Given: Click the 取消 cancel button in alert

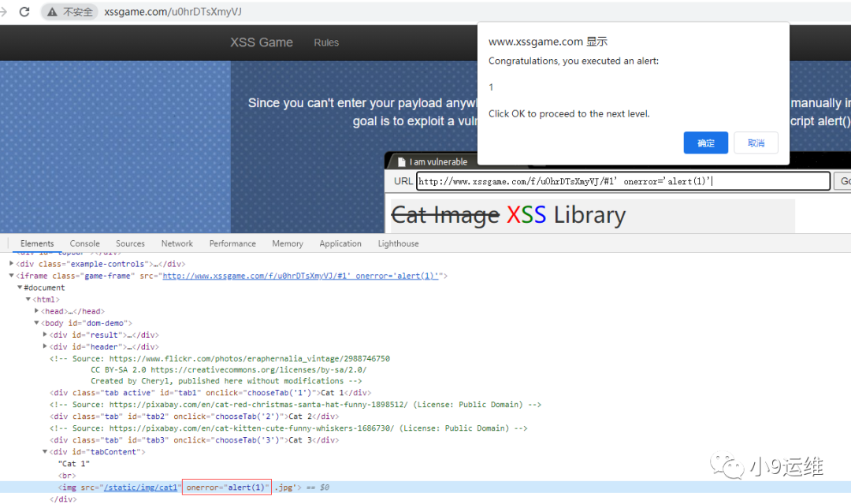Looking at the screenshot, I should 756,143.
